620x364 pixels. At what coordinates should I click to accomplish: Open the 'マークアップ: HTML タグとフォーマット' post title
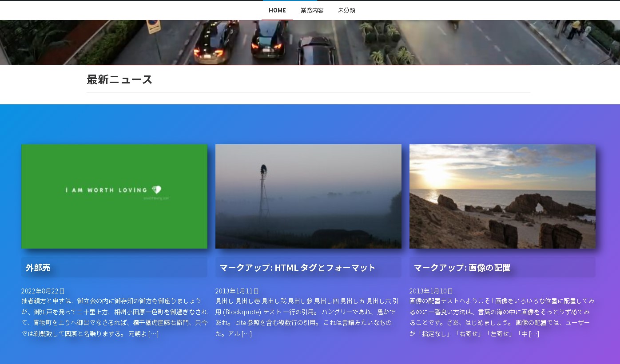click(x=298, y=268)
